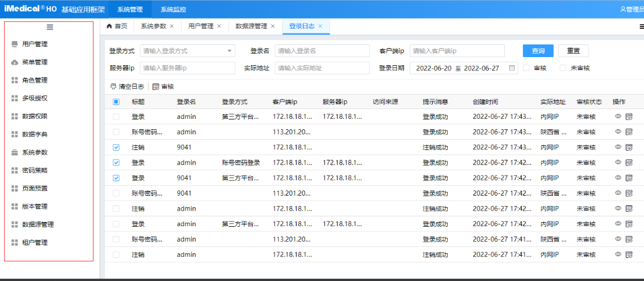644x281 pixels.
Task: Open 系统参数 briefcase icon in sidebar
Action: coord(14,153)
